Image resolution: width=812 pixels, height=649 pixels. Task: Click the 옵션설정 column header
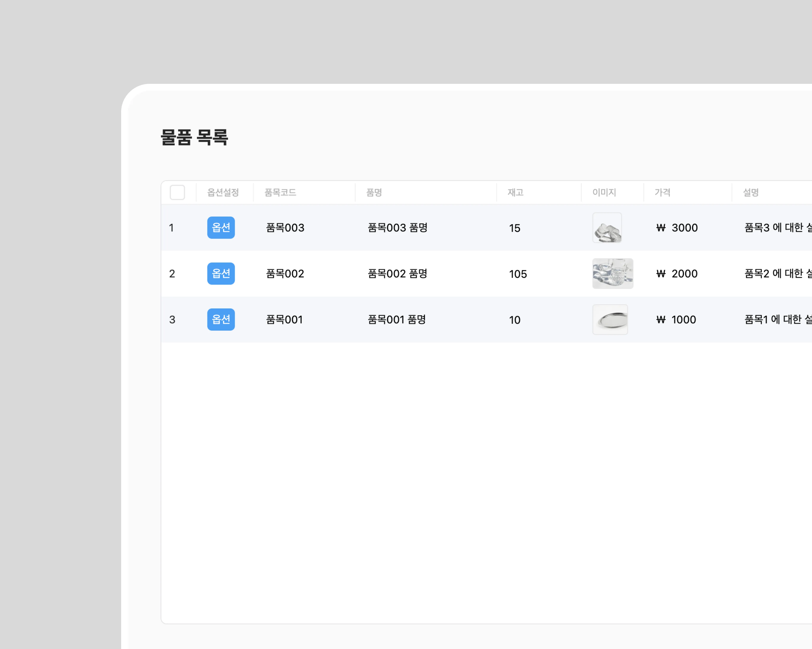point(223,192)
